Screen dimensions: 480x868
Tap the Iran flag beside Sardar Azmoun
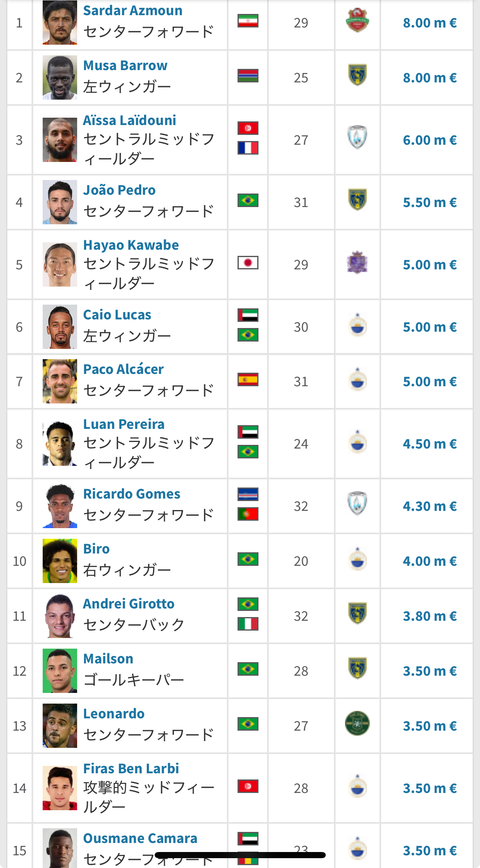[248, 21]
